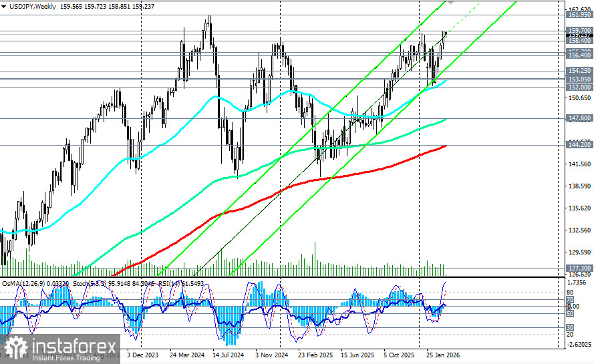
Task: Click the 30 level on indicator scale
Action: click(570, 328)
